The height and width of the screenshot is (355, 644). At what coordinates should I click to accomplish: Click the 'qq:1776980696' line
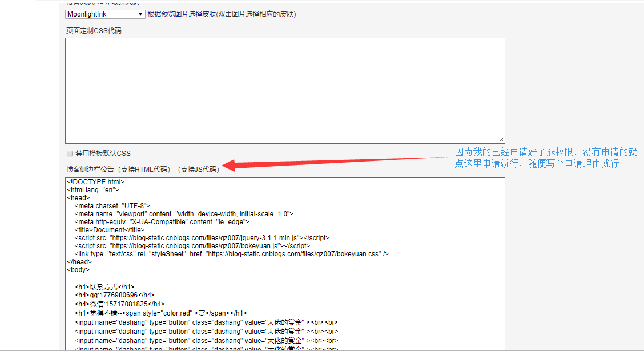[115, 295]
